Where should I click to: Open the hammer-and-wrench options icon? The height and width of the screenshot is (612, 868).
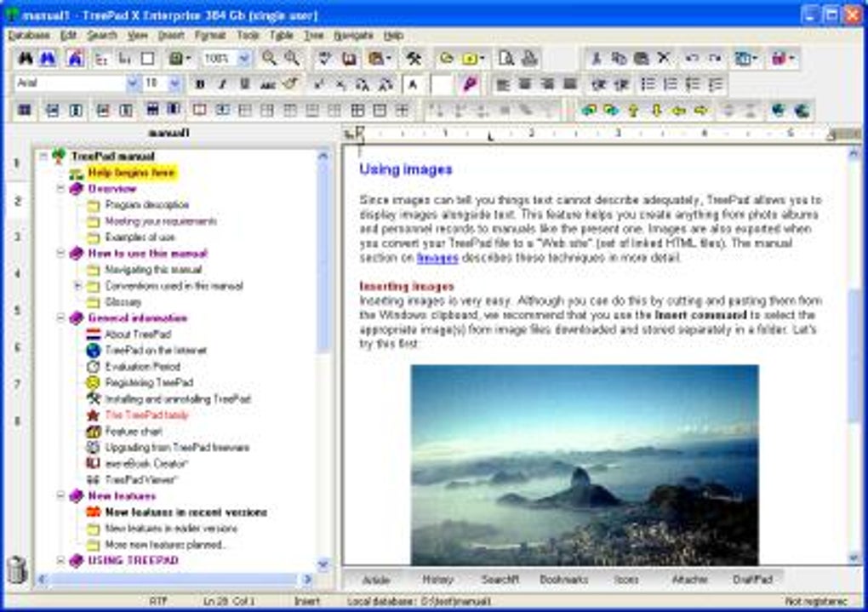point(414,58)
